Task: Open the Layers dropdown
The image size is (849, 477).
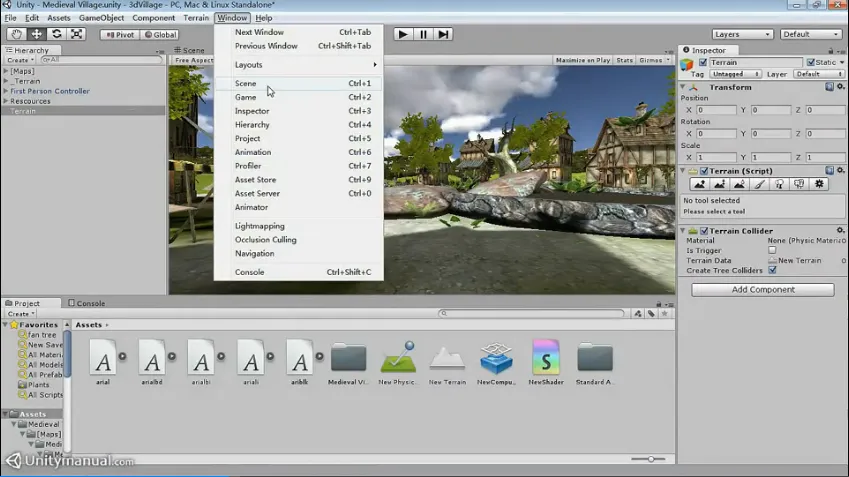Action: point(742,34)
